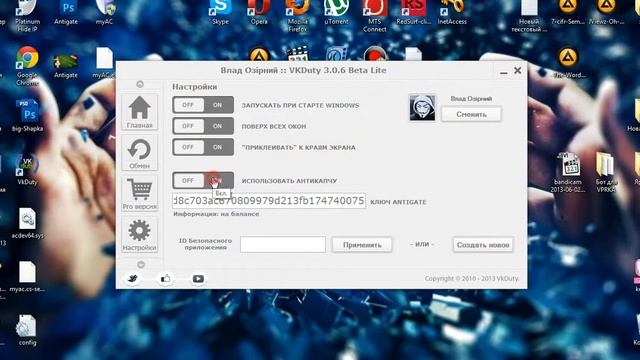The width and height of the screenshot is (640, 360).
Task: Open the Обмен exchange tab
Action: [140, 153]
